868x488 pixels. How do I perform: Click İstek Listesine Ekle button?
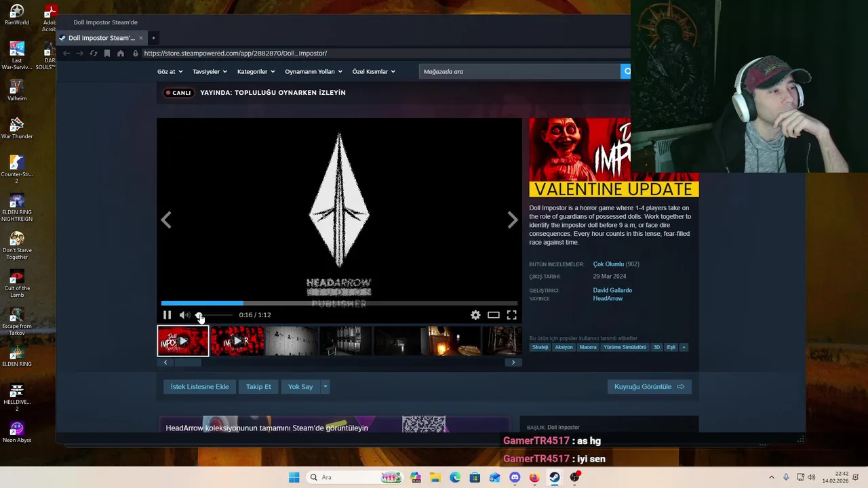199,386
